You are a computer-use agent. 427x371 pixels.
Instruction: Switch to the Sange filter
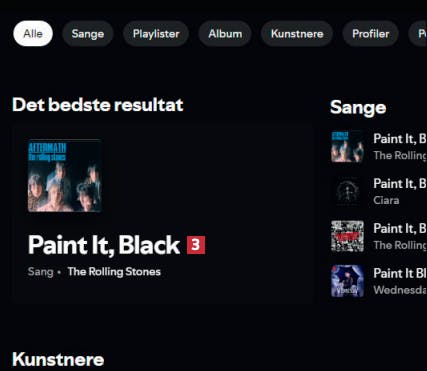(x=88, y=34)
